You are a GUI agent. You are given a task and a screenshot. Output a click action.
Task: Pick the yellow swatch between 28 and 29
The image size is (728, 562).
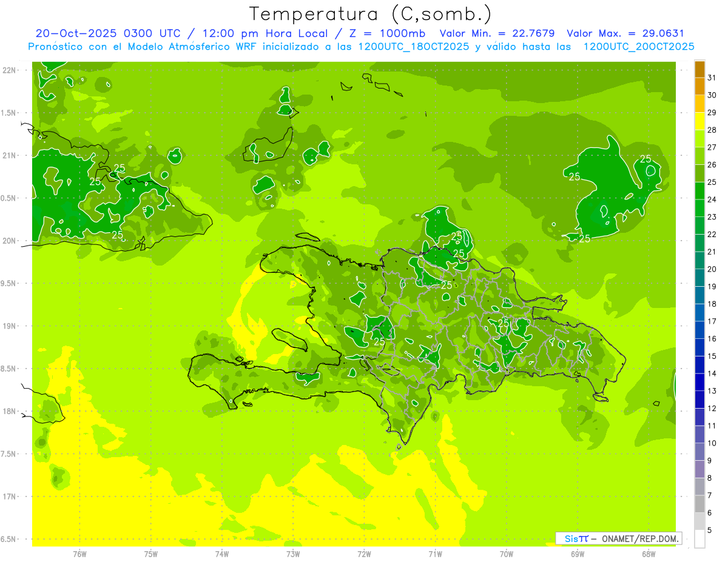[699, 121]
